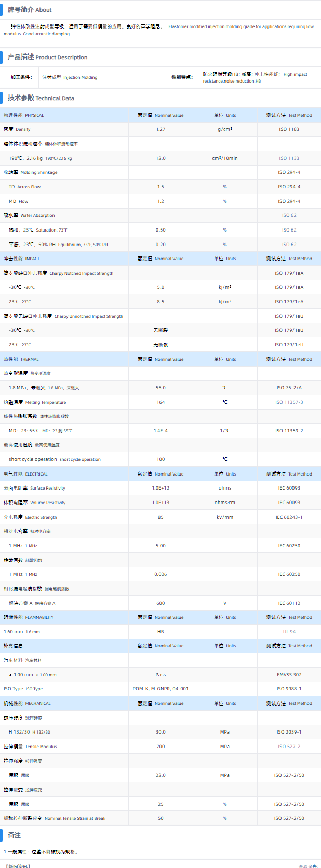The height and width of the screenshot is (868, 321).
Task: Click the ball indentation hardness value 30.0
Action: (160, 732)
